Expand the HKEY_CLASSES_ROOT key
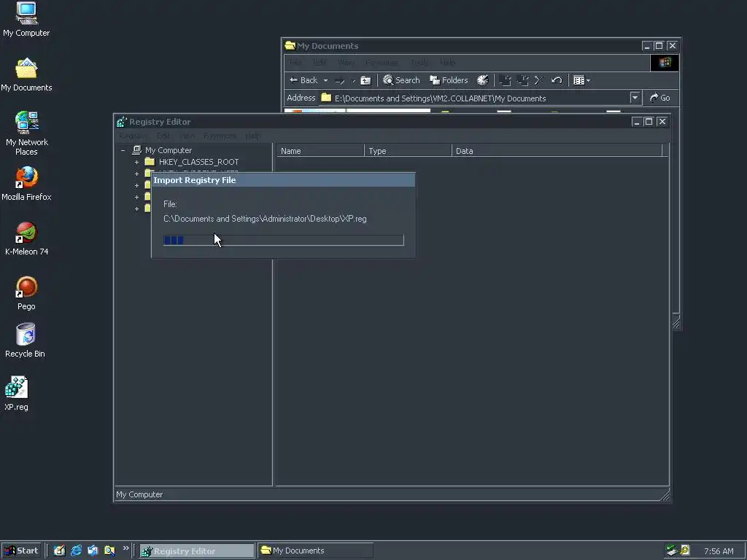747x560 pixels. pos(136,162)
